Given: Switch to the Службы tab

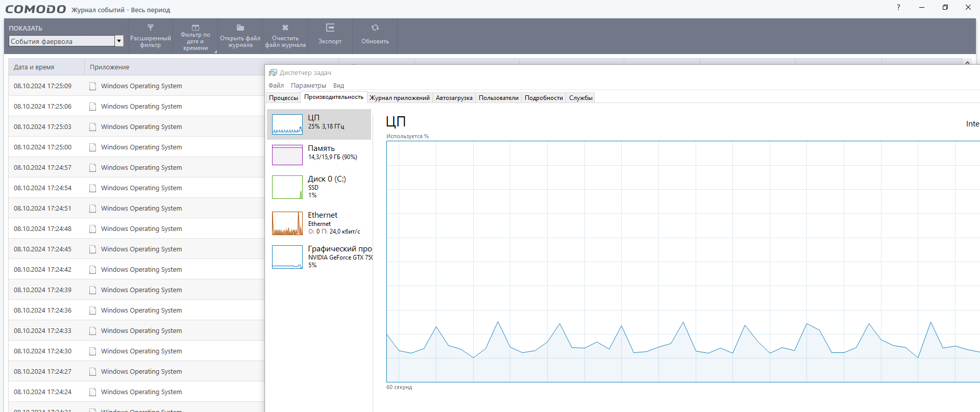Looking at the screenshot, I should (x=581, y=98).
